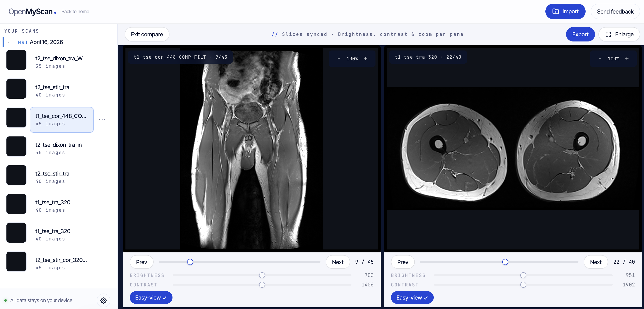The height and width of the screenshot is (309, 644).
Task: Click the t1_tse_tra_320 22/40 label
Action: [428, 57]
